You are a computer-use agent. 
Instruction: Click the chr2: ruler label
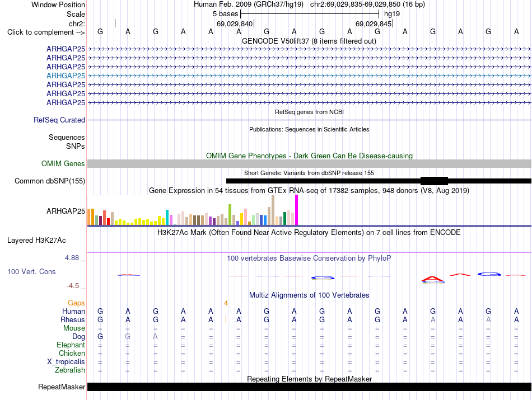[77, 23]
